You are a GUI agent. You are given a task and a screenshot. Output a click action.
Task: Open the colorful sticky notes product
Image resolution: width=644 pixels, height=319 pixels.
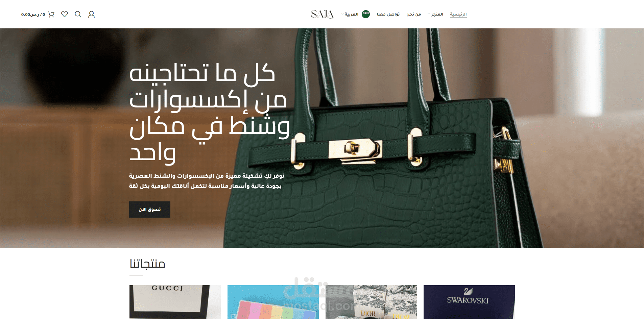[x=273, y=302]
